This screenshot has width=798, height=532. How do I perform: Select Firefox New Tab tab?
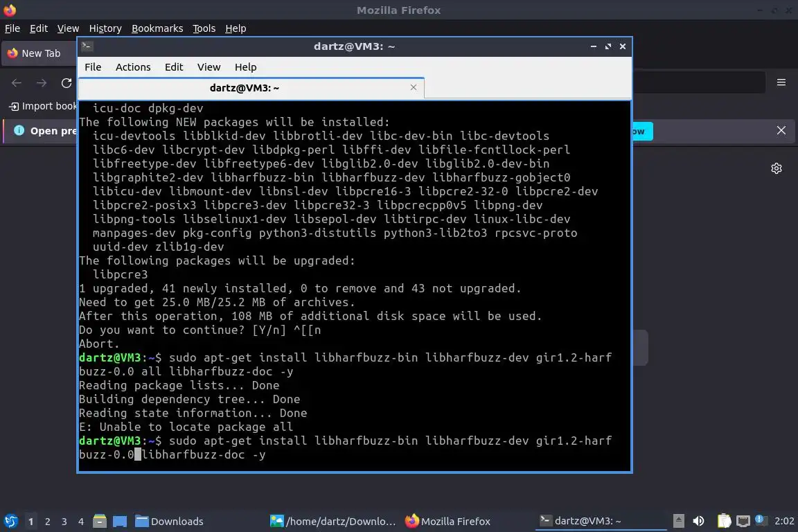[39, 53]
